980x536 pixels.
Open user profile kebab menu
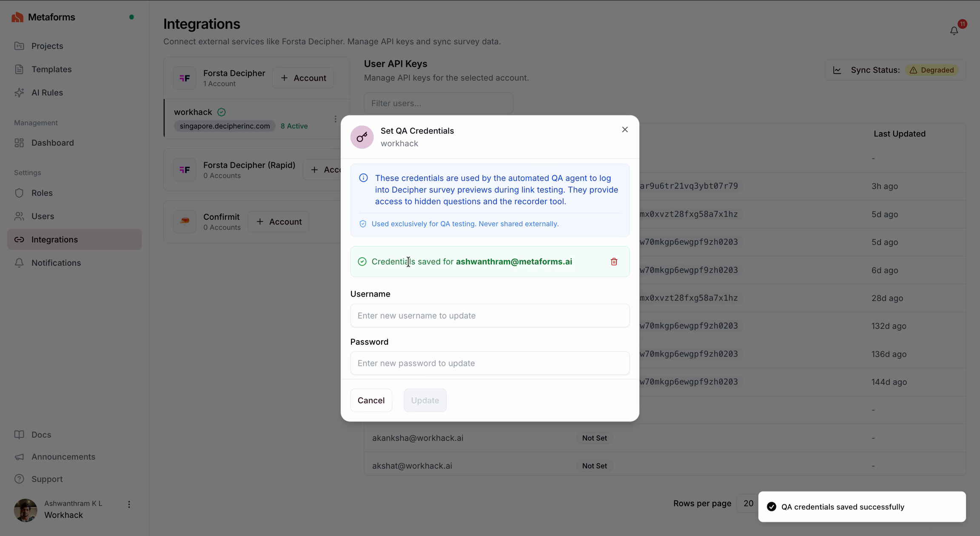(129, 505)
